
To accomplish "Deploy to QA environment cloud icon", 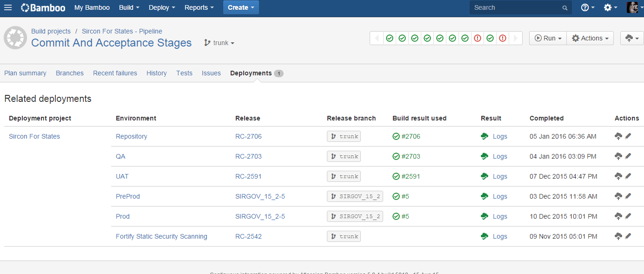I will (x=618, y=156).
